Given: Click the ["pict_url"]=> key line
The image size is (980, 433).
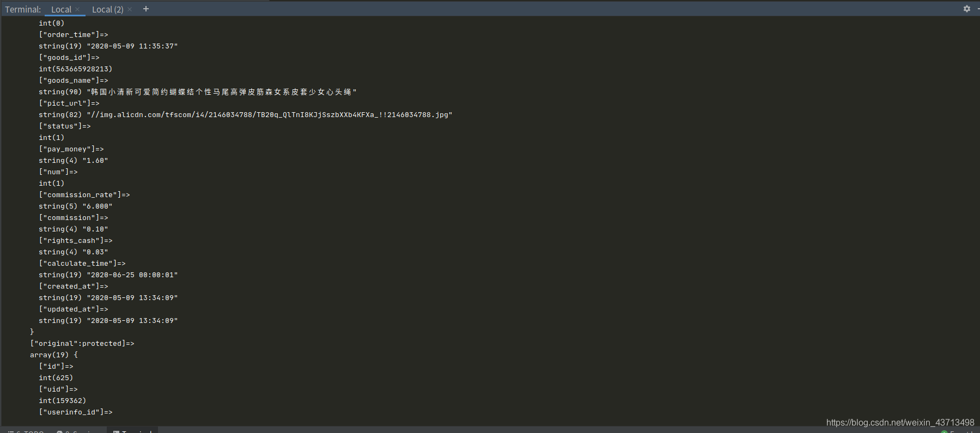Looking at the screenshot, I should (69, 103).
